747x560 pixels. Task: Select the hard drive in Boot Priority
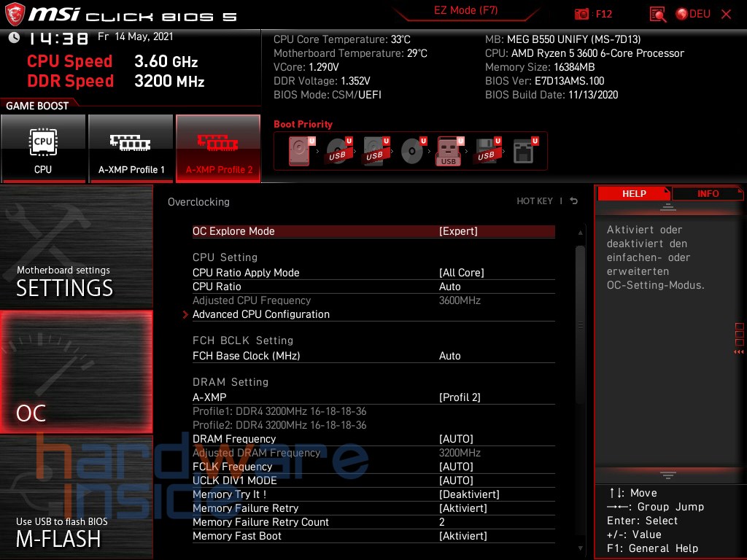[298, 150]
